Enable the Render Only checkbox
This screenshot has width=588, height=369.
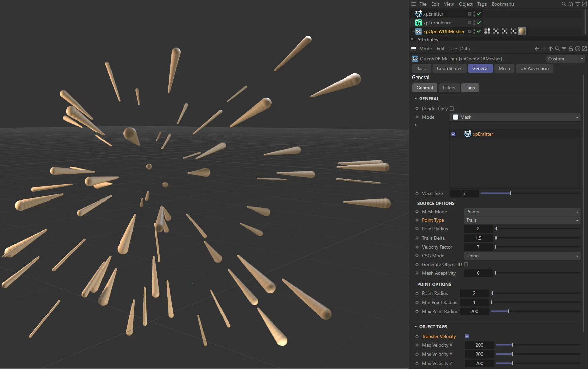452,109
